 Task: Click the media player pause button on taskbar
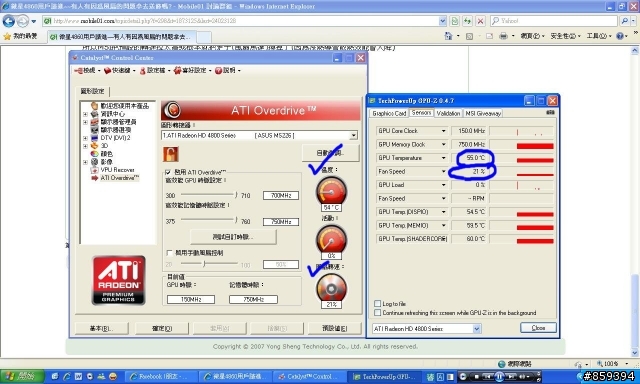click(x=500, y=376)
